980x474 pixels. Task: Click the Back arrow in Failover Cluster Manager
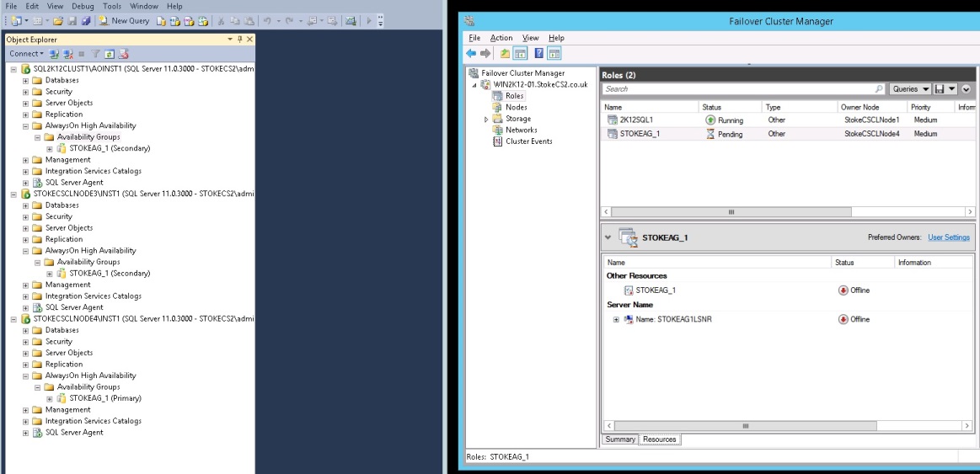click(x=471, y=54)
